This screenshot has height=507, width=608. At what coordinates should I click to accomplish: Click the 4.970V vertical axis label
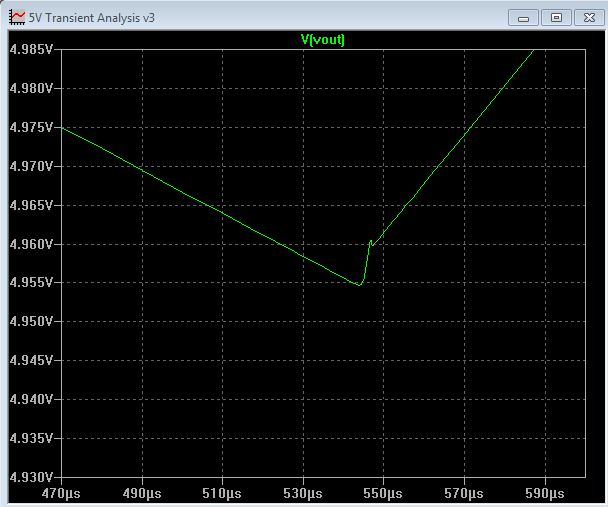31,166
